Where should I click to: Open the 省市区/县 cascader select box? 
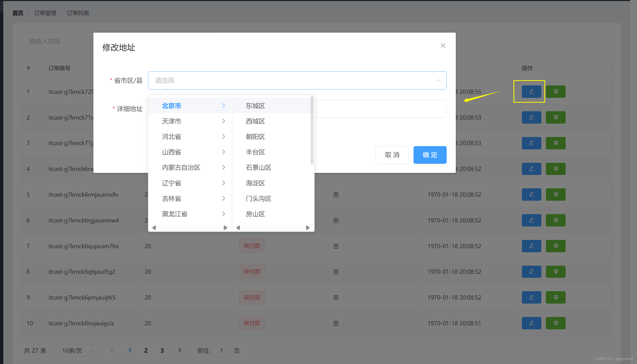pos(297,80)
